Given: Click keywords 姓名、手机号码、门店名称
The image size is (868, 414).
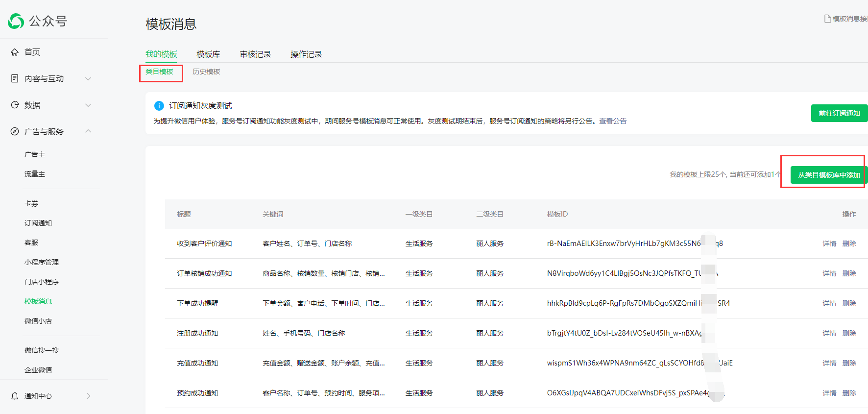Looking at the screenshot, I should [304, 333].
